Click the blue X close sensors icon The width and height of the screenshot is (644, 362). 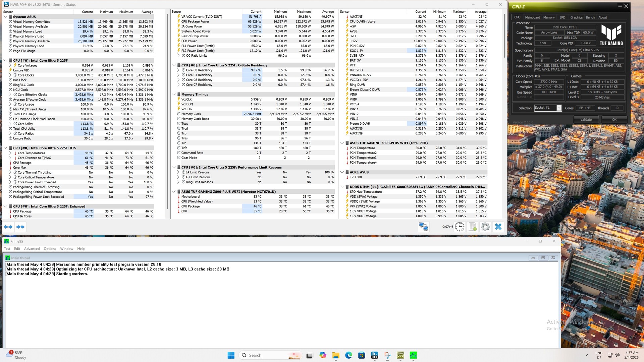(498, 227)
